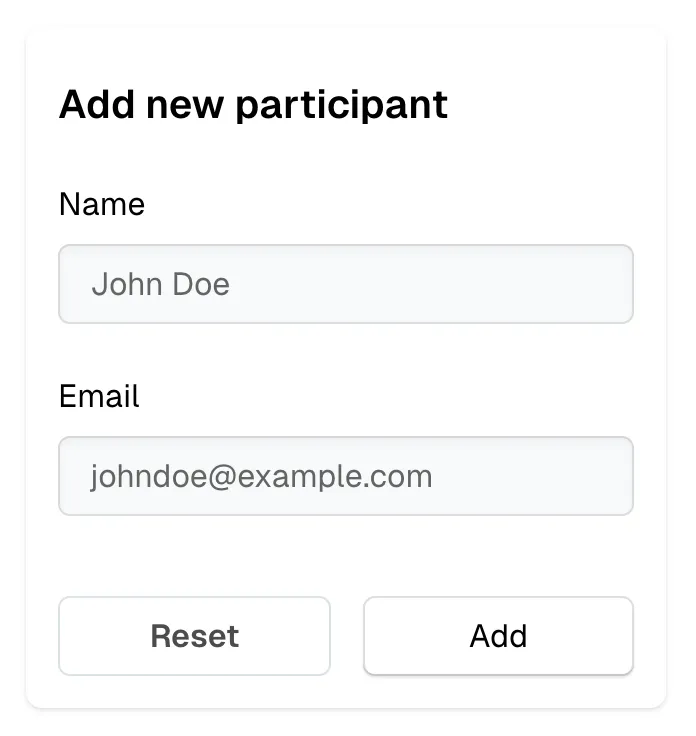Hit the bold Reset button
Image resolution: width=696 pixels, height=736 pixels.
pyautogui.click(x=194, y=636)
